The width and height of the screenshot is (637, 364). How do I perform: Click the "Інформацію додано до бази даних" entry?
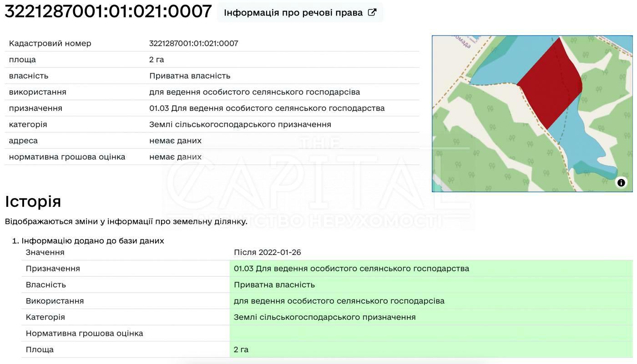(92, 241)
